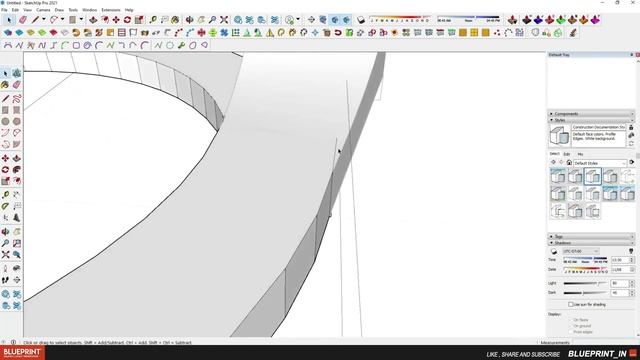Click the Light value stepper arrows
This screenshot has width=640, height=360.
(632, 283)
